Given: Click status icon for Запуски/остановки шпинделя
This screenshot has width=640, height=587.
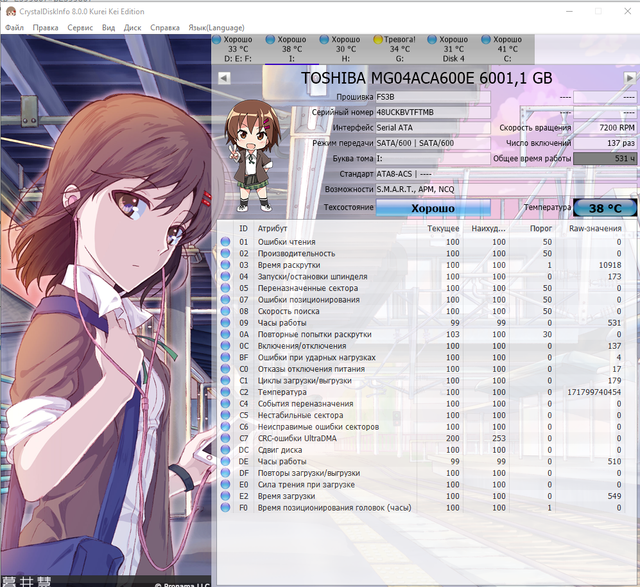Looking at the screenshot, I should click(x=225, y=276).
